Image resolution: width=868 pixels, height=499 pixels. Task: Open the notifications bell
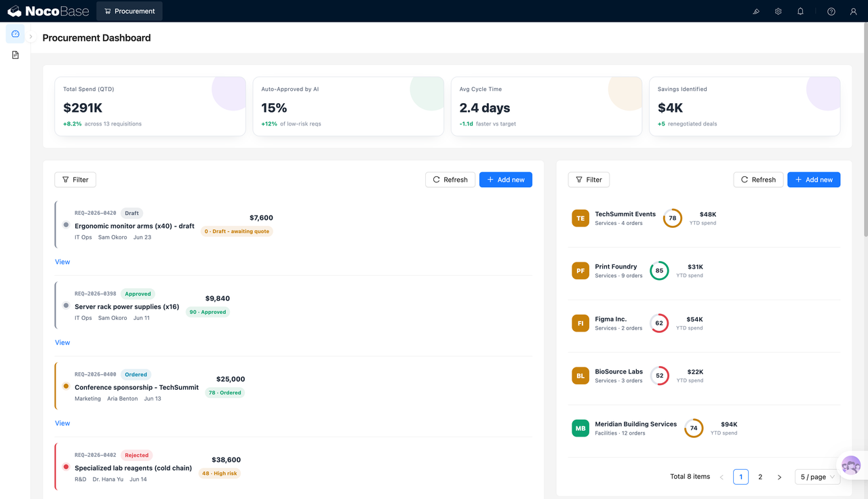(800, 12)
